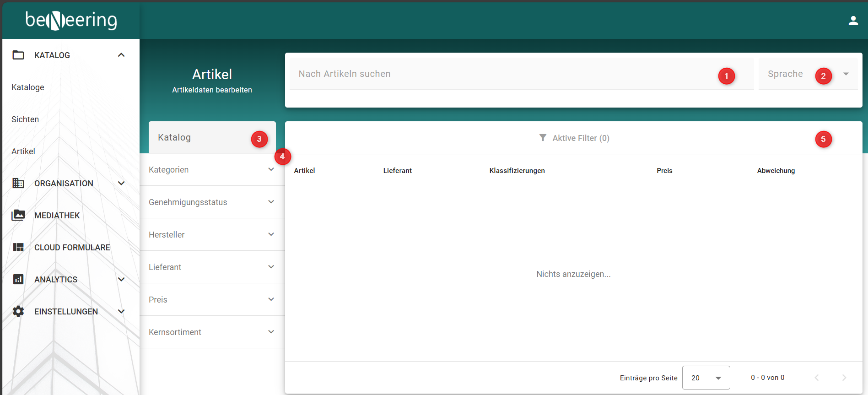The image size is (868, 395).
Task: Expand the Genehmigungsstatus filter section
Action: click(x=212, y=202)
